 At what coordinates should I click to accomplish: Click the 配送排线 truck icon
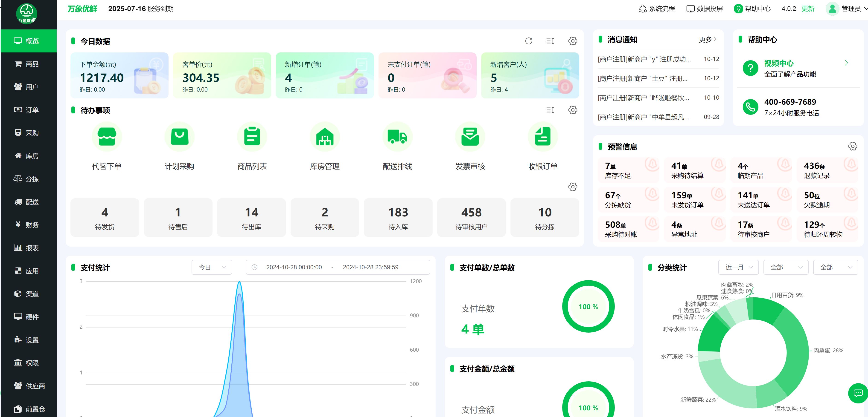pos(397,137)
